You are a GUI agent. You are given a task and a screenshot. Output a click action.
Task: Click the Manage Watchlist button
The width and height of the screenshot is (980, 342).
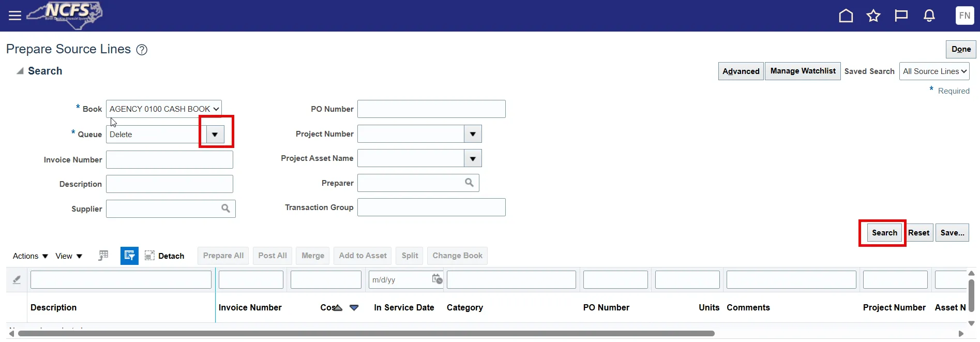803,71
